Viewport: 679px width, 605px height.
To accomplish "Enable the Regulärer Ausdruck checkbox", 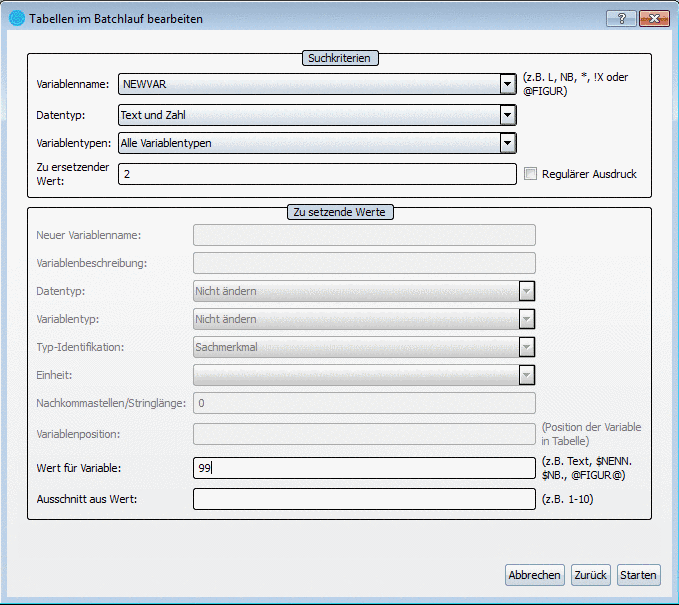I will tap(531, 174).
